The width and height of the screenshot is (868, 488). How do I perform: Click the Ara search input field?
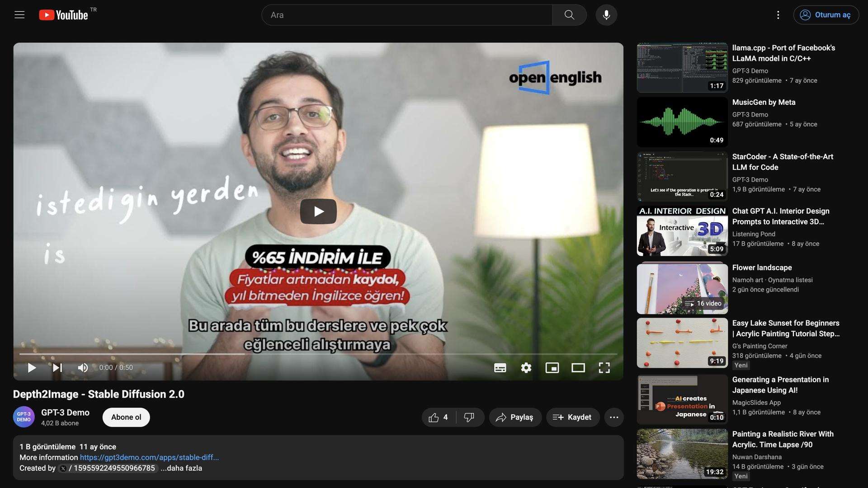(407, 15)
